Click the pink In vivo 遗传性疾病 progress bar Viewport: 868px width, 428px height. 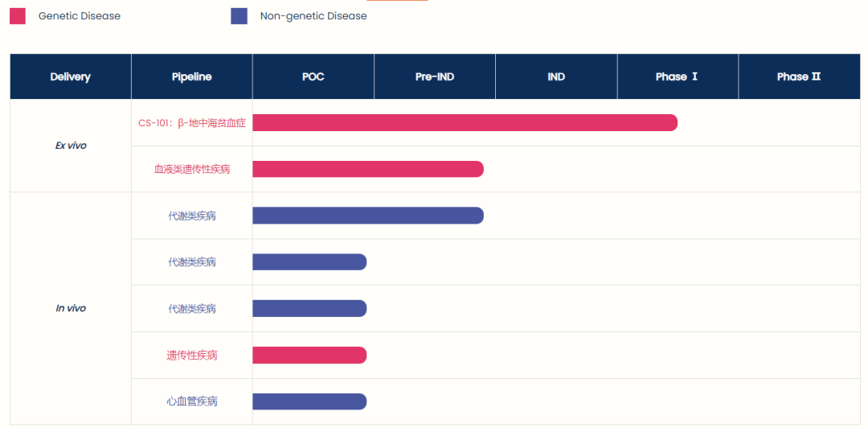[x=309, y=355]
